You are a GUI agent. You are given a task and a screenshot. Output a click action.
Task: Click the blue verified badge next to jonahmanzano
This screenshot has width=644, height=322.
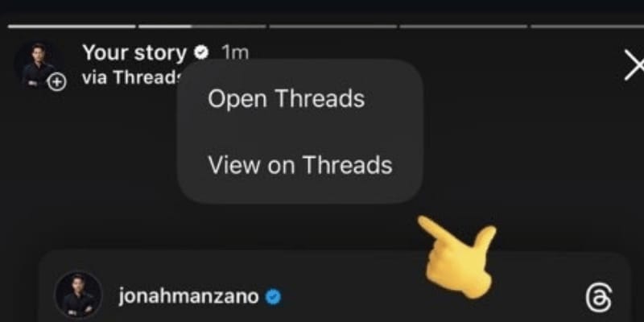pyautogui.click(x=273, y=296)
